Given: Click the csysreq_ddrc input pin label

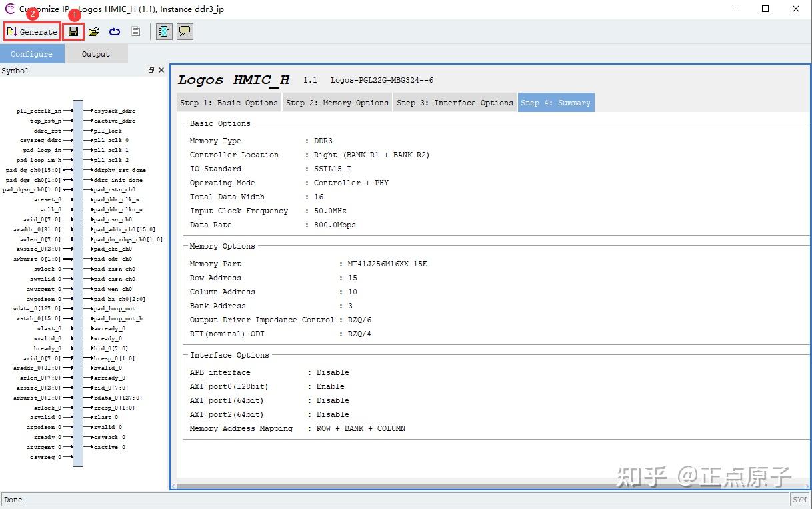Looking at the screenshot, I should 39,140.
